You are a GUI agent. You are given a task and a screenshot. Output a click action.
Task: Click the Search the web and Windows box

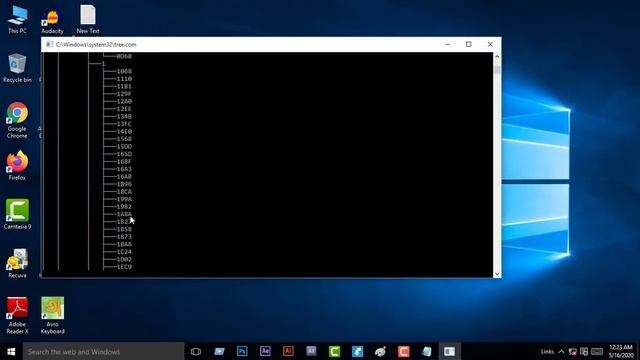coord(103,351)
